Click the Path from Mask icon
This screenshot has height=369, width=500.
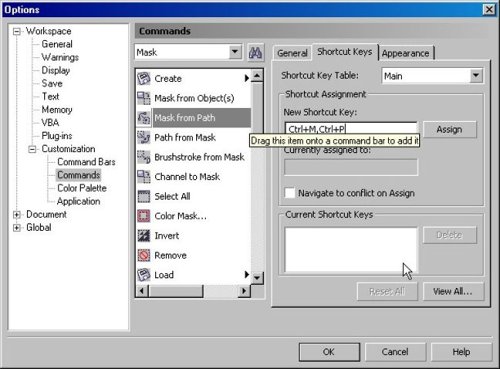point(144,137)
